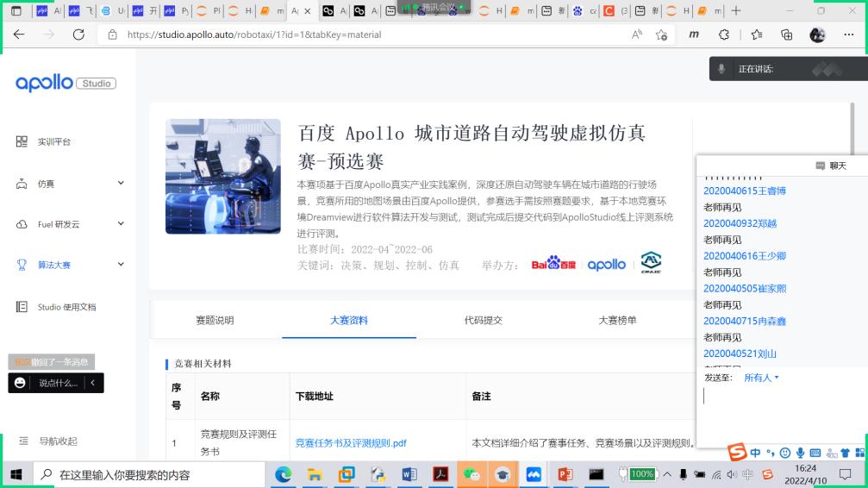Select the 大赛资料 tab
868x488 pixels.
point(349,320)
